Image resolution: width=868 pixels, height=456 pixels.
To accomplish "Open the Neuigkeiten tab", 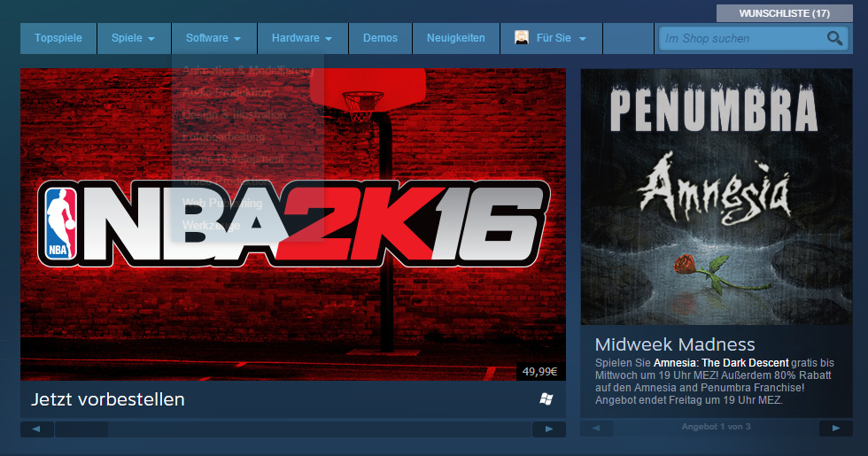I will 455,38.
